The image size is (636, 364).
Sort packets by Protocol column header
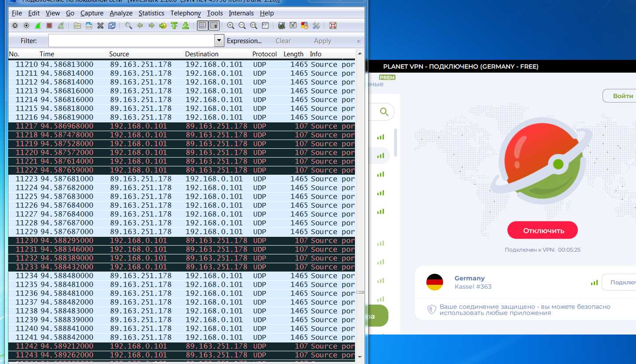tap(265, 54)
